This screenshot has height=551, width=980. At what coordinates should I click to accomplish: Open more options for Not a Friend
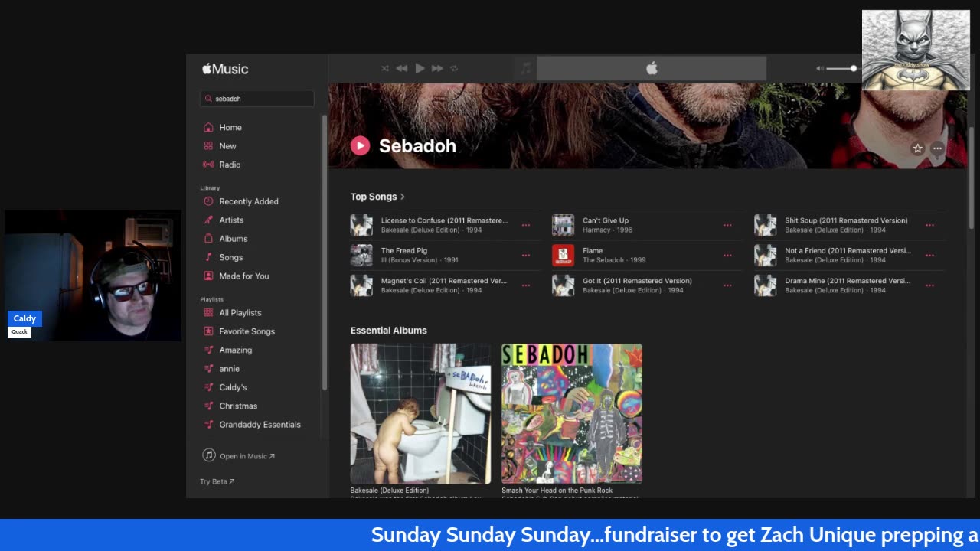tap(929, 256)
